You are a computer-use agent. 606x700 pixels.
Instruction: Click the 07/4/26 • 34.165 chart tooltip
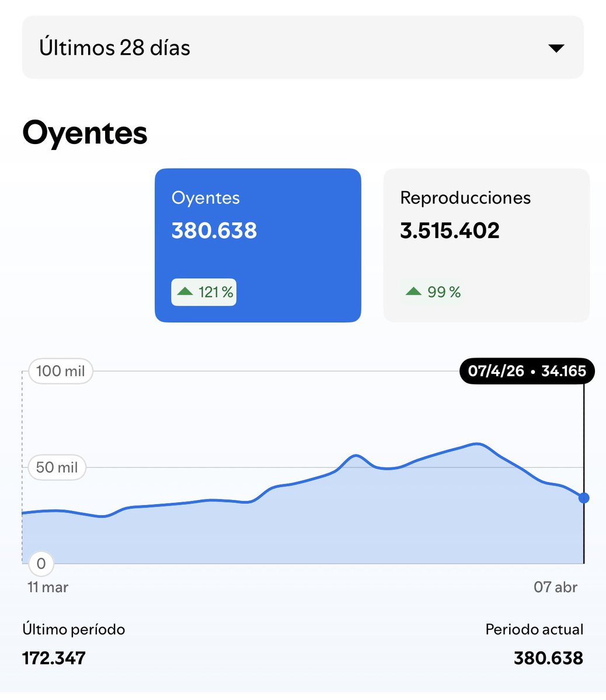pos(527,371)
